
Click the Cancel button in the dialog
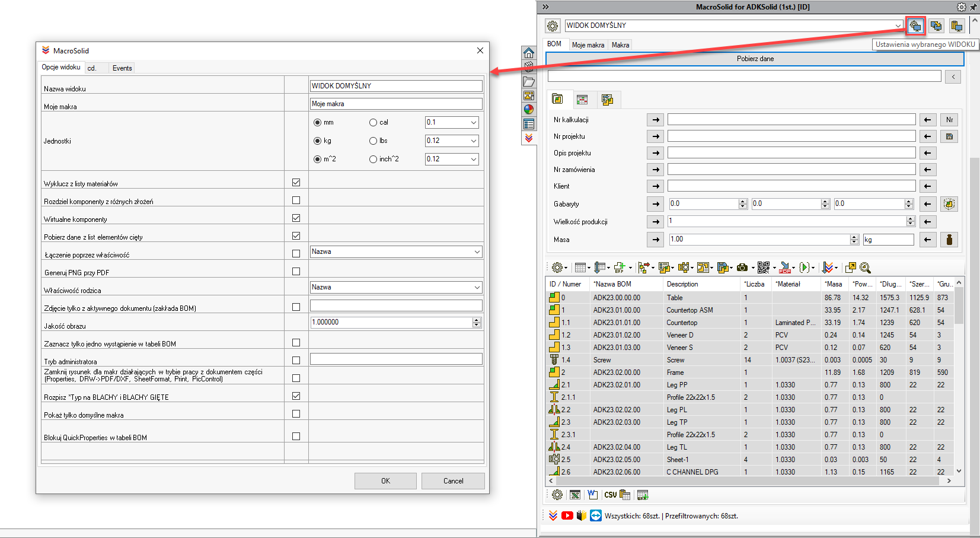[453, 480]
